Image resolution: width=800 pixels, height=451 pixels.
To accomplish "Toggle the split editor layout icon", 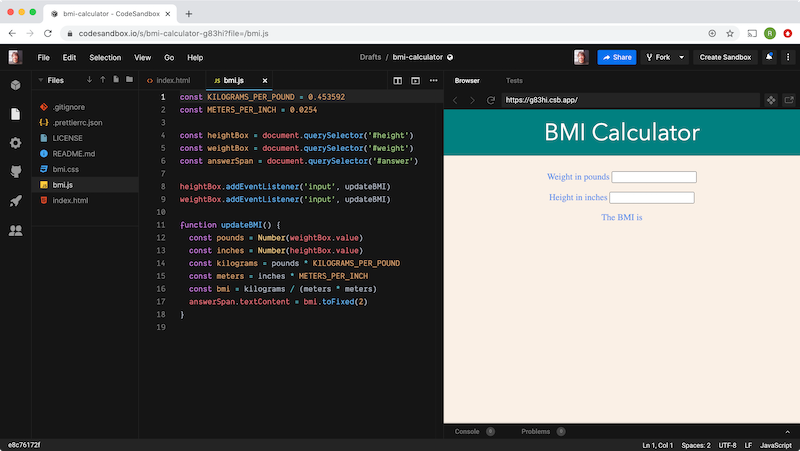I will [397, 80].
